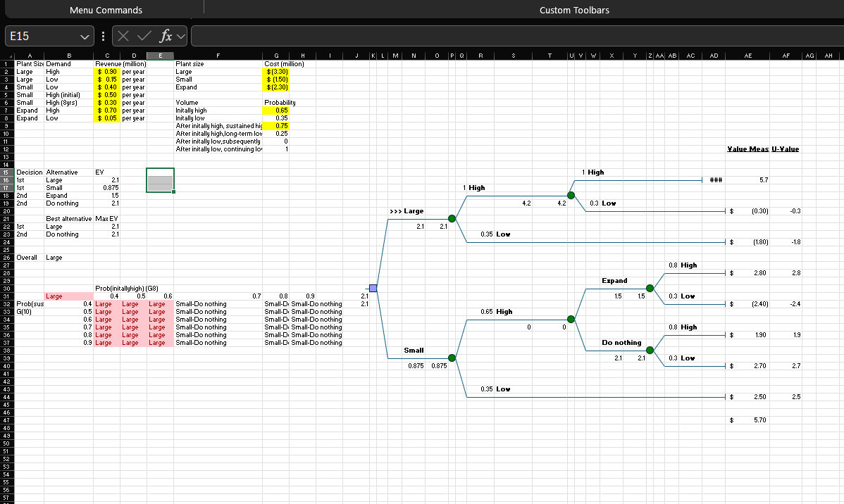844x504 pixels.
Task: Select the column E header
Action: [161, 55]
